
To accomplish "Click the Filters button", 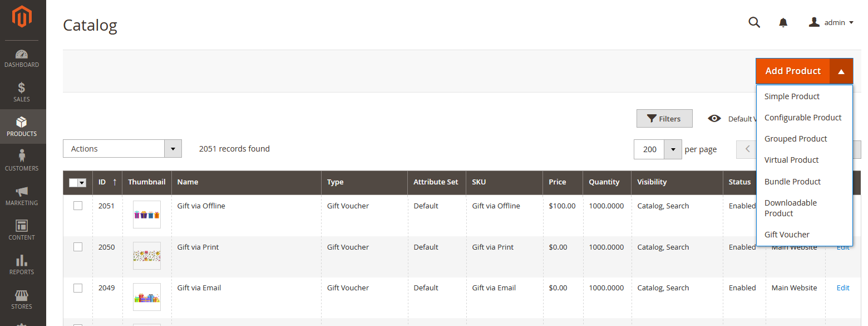I will 664,119.
